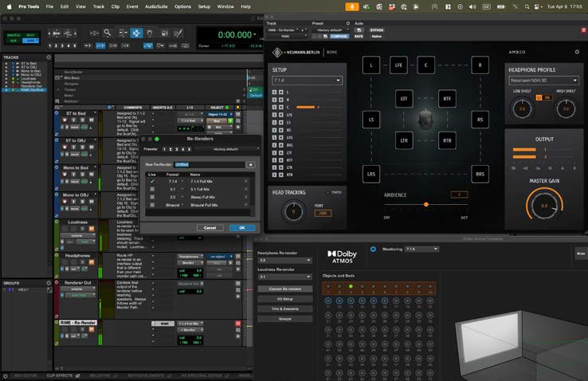Image resolution: width=588 pixels, height=381 pixels.
Task: Click the New Re-Render name field
Action: (209, 164)
